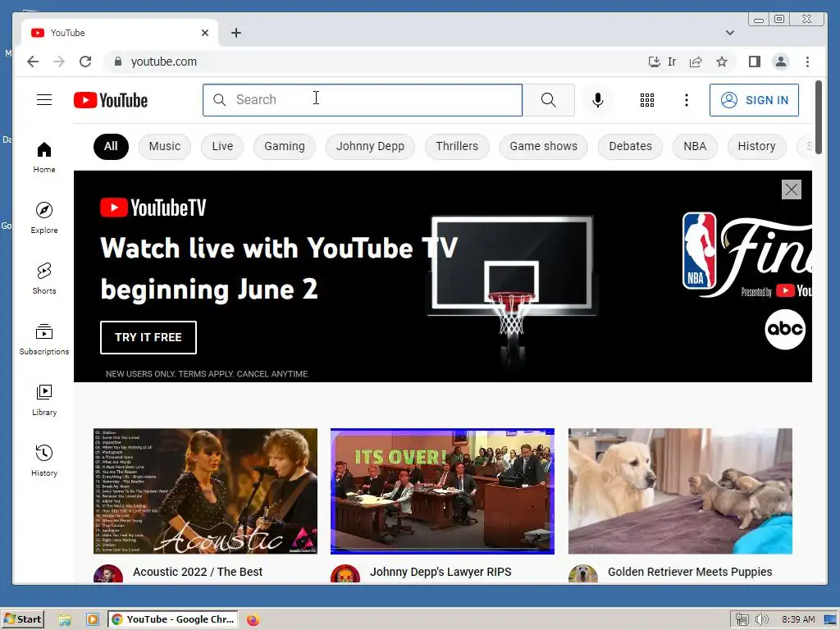Open Chrome profile avatar
The width and height of the screenshot is (840, 630).
(781, 62)
